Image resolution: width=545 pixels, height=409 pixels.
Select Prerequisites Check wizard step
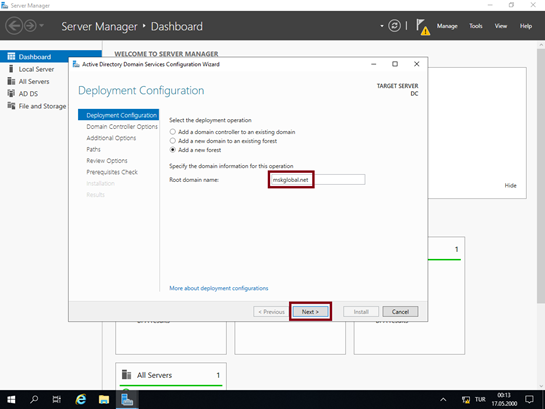[x=112, y=172]
